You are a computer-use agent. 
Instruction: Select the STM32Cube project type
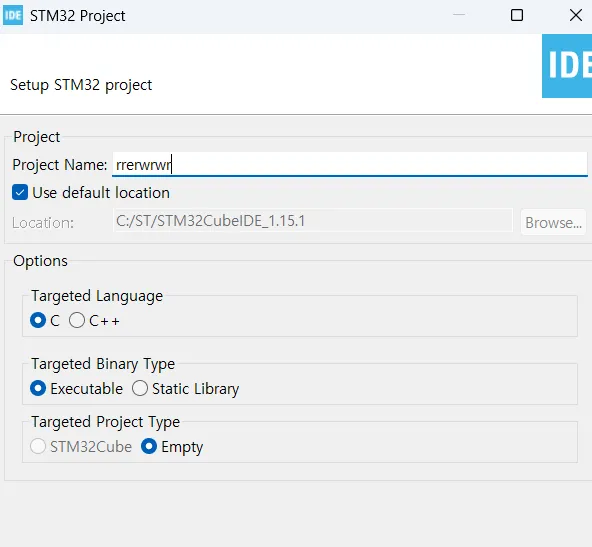coord(38,447)
